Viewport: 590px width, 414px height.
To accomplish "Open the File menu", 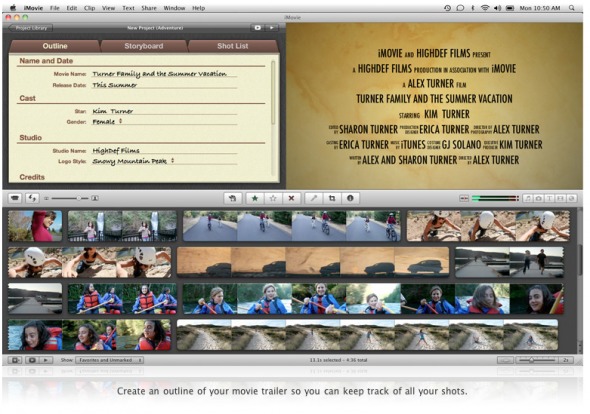I will coord(55,8).
